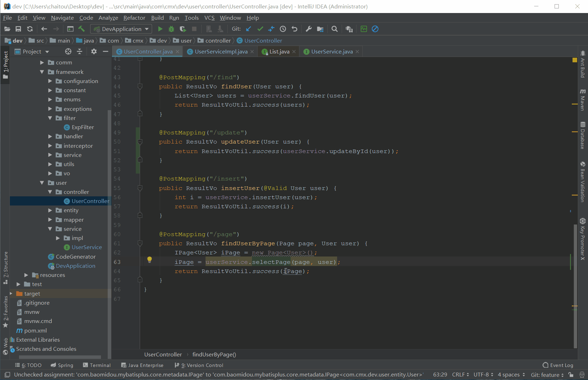Open the Terminal tool window button
This screenshot has height=380, width=588.
(97, 365)
